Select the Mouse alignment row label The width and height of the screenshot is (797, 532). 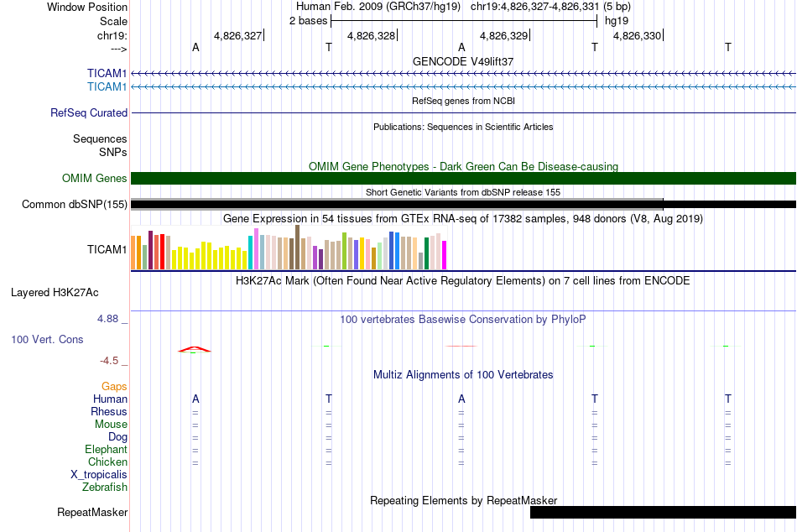111,425
